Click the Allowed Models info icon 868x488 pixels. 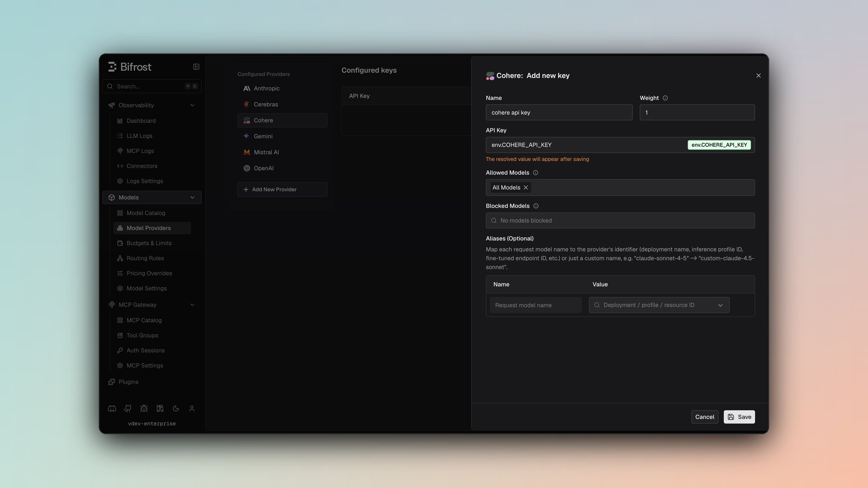tap(535, 172)
